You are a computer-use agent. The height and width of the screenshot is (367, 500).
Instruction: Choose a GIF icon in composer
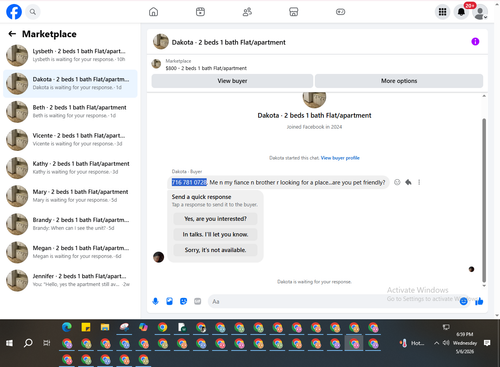(x=198, y=302)
